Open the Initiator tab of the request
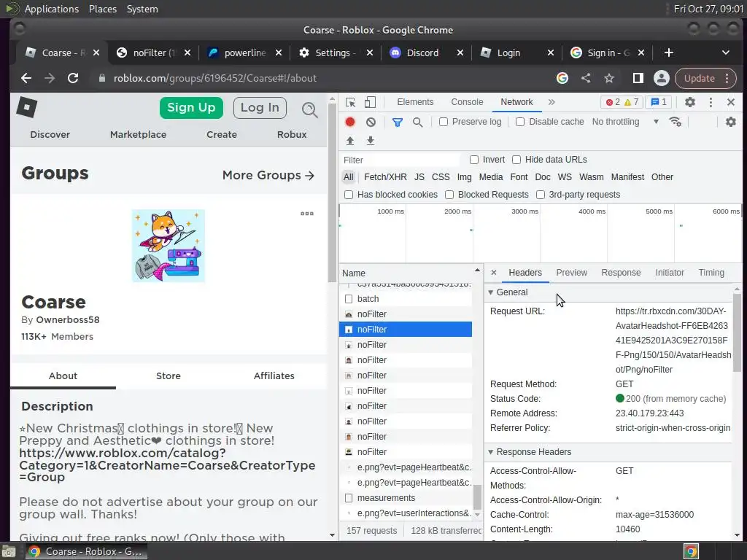747x560 pixels. (670, 273)
